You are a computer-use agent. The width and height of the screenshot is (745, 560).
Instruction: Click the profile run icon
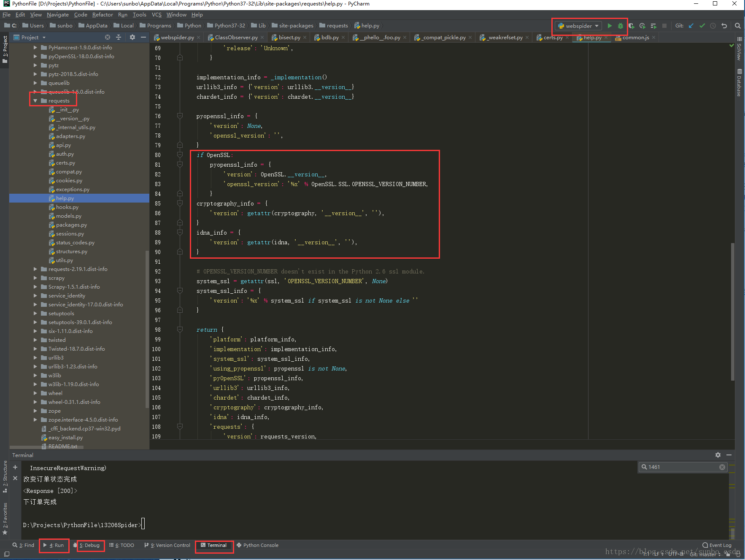pos(642,26)
